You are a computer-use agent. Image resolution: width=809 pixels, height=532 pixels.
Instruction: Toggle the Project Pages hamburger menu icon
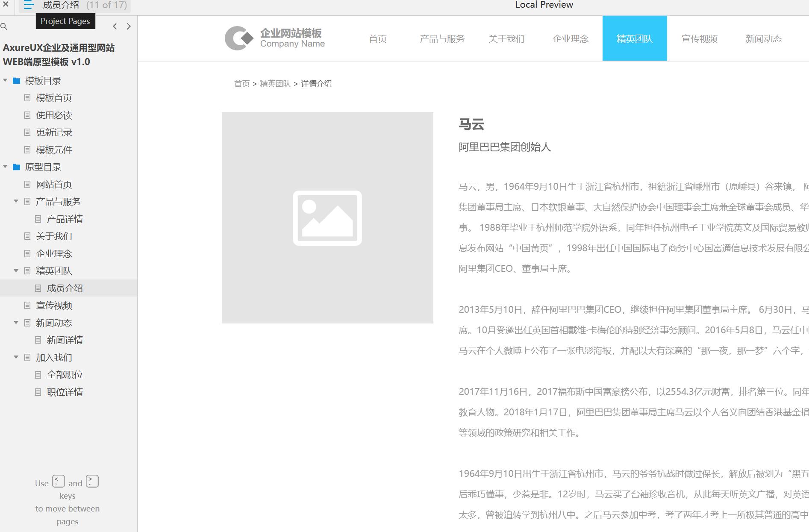(x=29, y=5)
